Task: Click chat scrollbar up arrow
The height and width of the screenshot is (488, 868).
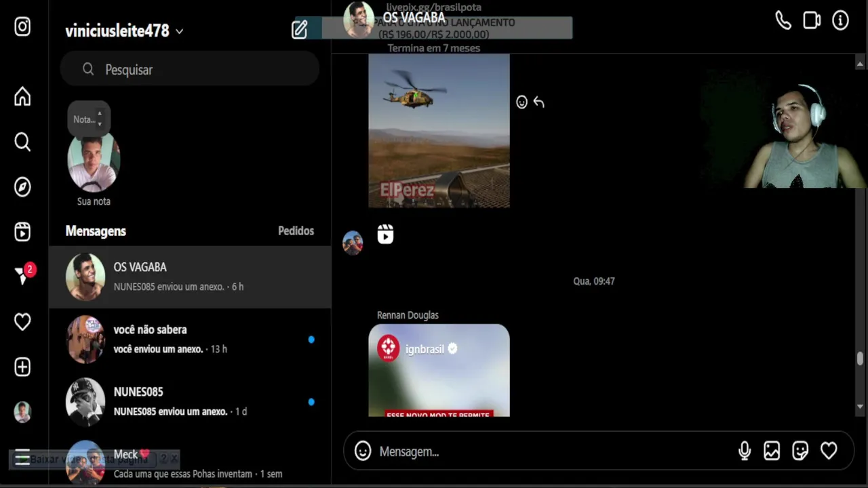Action: point(860,64)
